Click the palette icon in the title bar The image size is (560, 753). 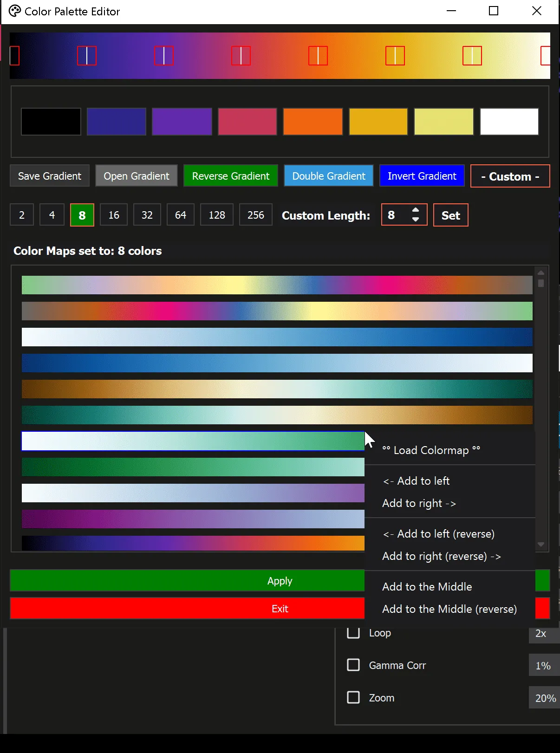pyautogui.click(x=15, y=11)
